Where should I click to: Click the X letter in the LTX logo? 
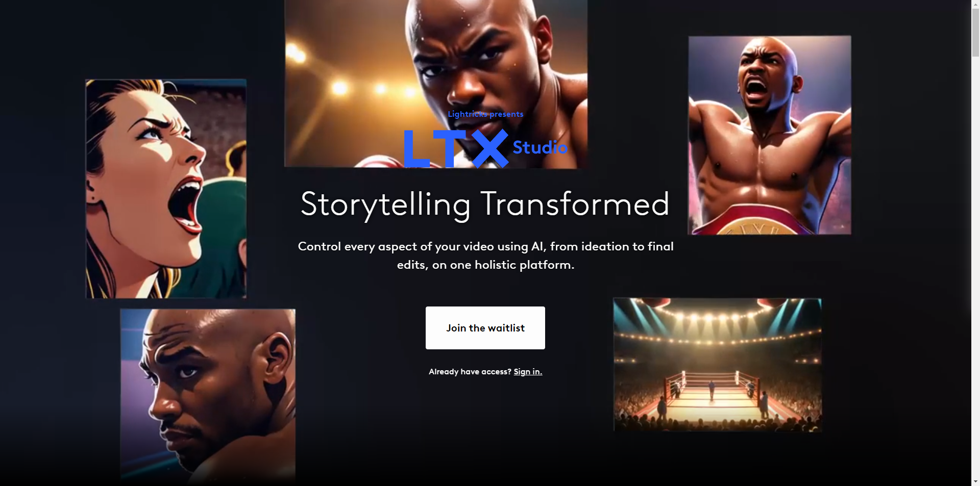[x=490, y=148]
